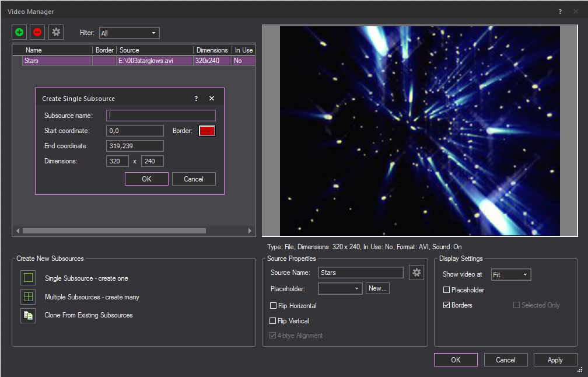Click the Apply button in Video Manager
The width and height of the screenshot is (588, 377).
pos(555,360)
